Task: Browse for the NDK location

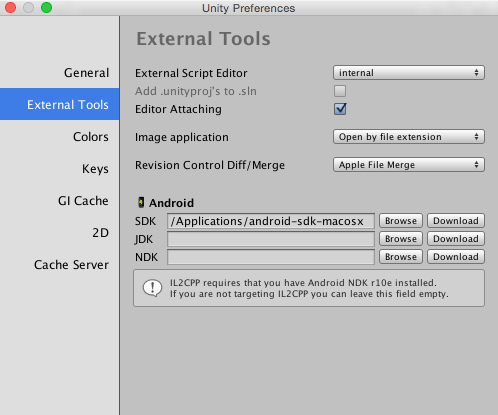Action: coord(401,257)
